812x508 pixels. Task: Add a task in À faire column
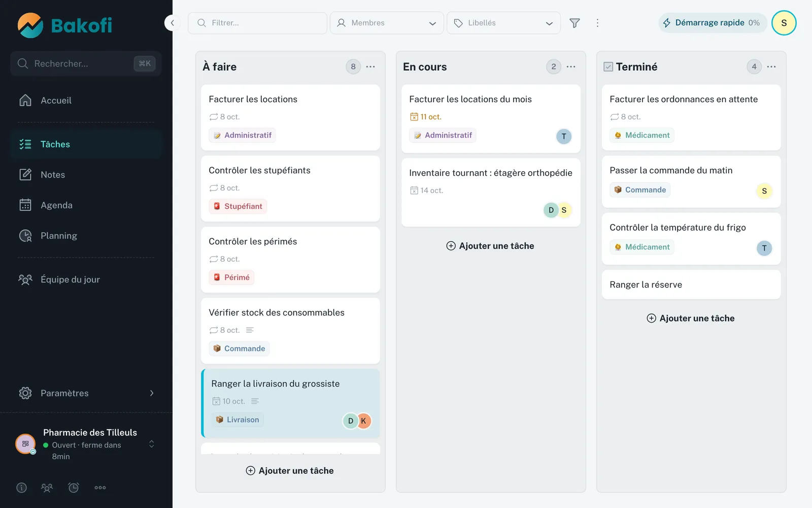point(290,470)
